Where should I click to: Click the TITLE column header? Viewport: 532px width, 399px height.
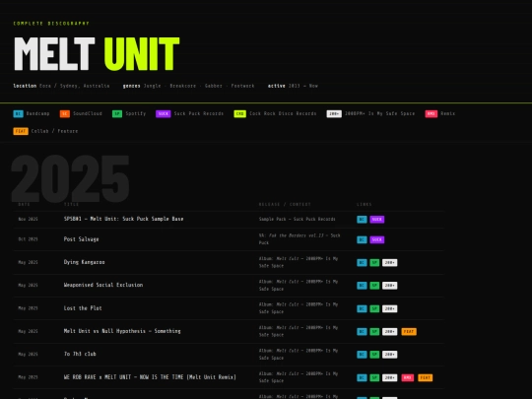(71, 204)
